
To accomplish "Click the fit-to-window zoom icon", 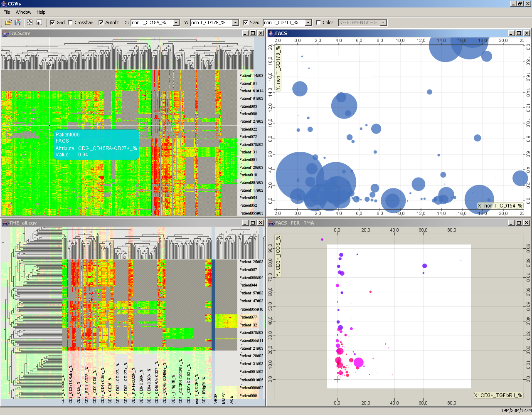I will pos(30,22).
